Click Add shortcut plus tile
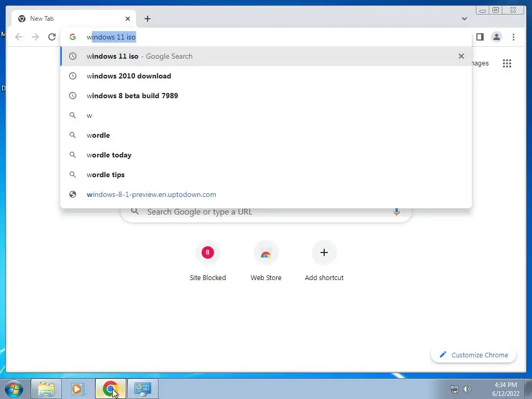Screen dimensions: 532x399 tap(324, 261)
